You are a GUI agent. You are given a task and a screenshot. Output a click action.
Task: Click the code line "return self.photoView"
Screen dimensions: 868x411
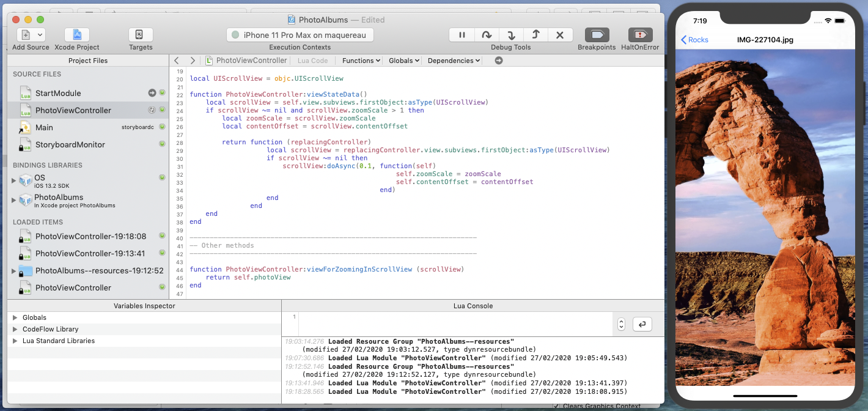tap(248, 277)
